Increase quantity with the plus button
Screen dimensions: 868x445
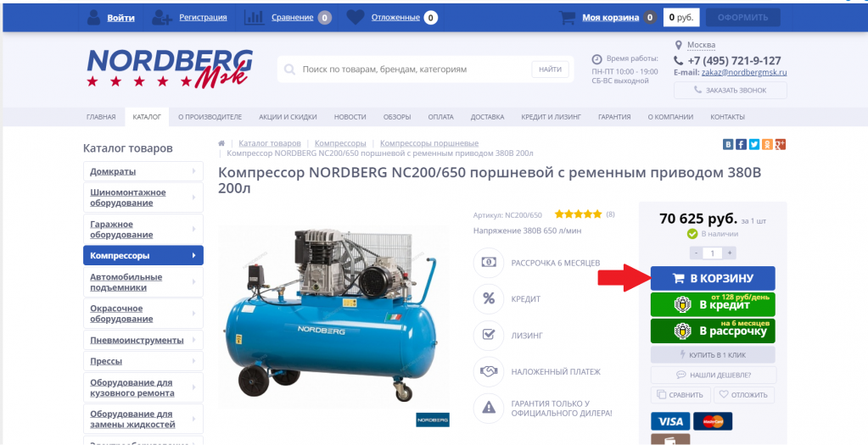[730, 253]
